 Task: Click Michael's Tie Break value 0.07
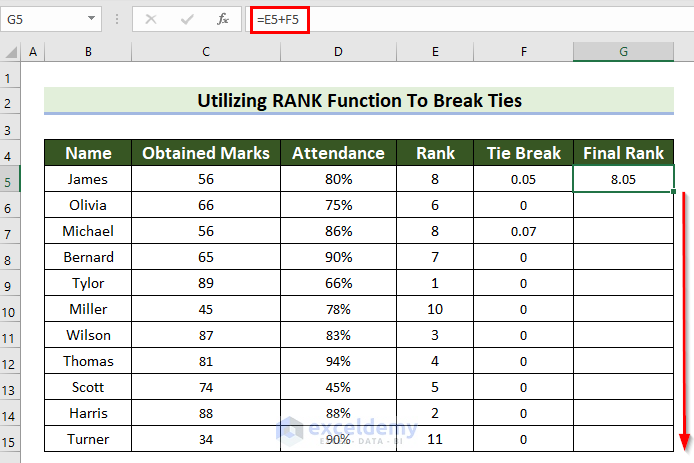click(524, 231)
